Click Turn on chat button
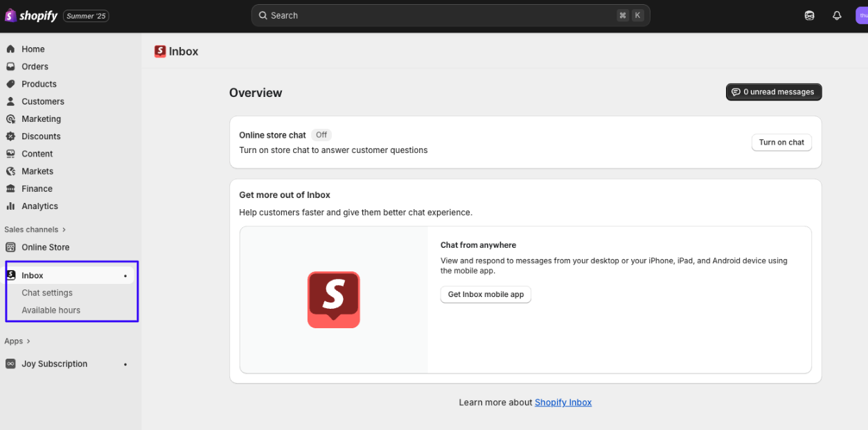 [781, 143]
